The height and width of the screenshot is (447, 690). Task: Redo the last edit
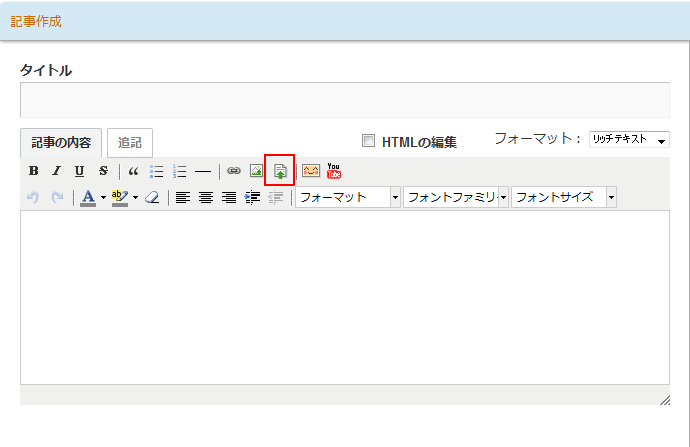coord(57,197)
